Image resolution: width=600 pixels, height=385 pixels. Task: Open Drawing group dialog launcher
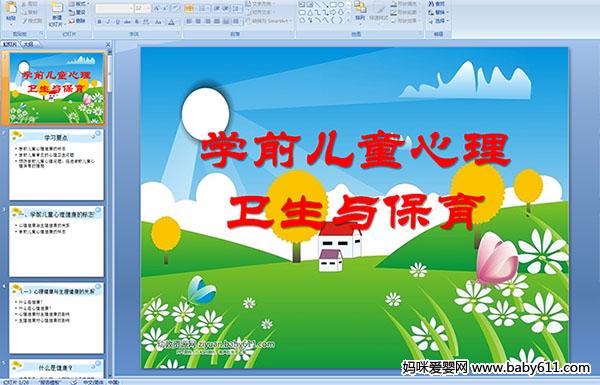(x=420, y=34)
